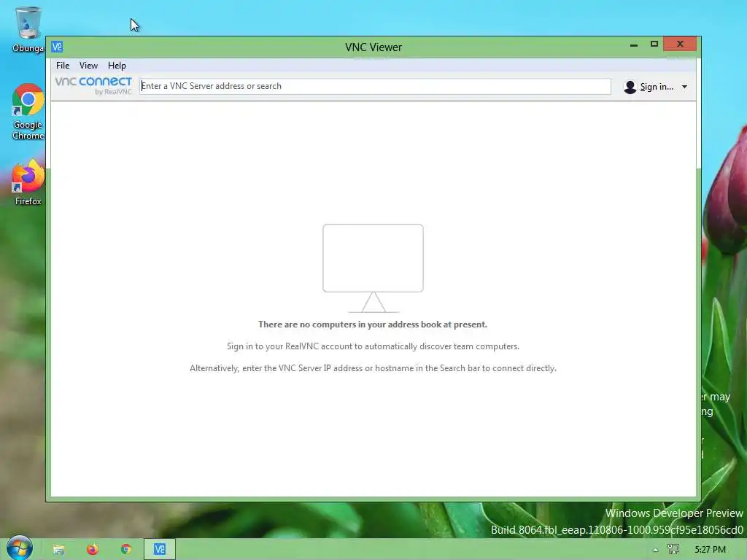This screenshot has width=747, height=560.
Task: Open the File menu
Action: [63, 66]
